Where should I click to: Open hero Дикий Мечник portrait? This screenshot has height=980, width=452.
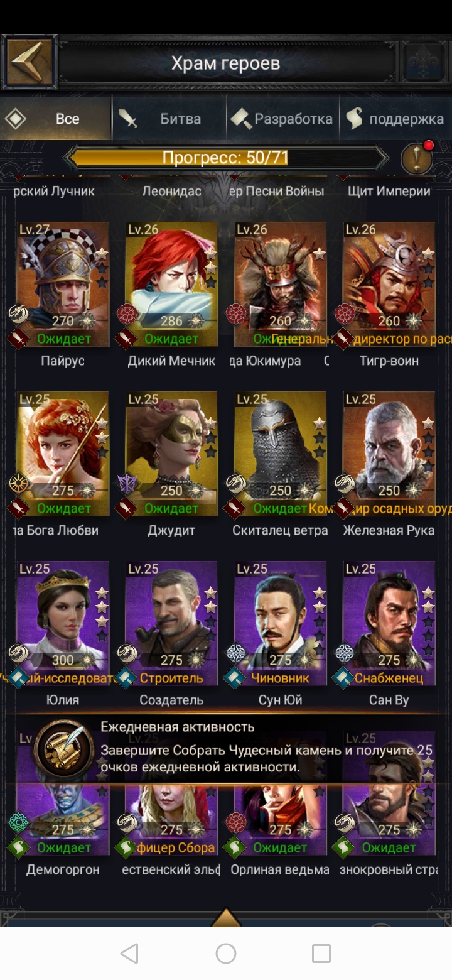pyautogui.click(x=171, y=284)
